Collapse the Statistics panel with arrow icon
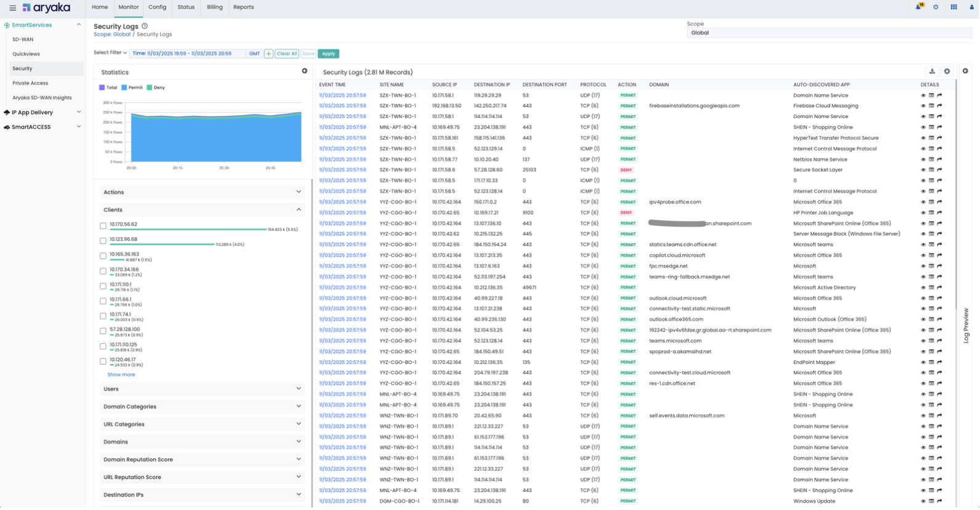This screenshot has height=510, width=980. click(x=304, y=71)
